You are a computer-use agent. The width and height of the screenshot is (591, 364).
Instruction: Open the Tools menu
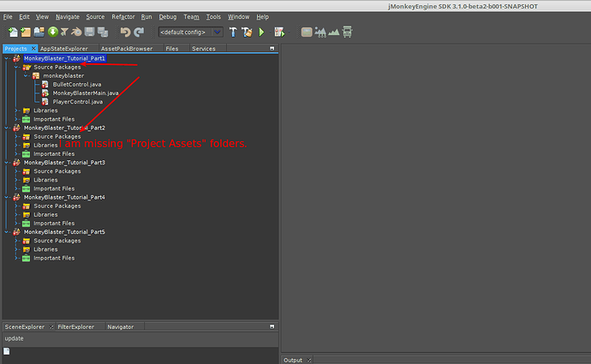tap(213, 17)
